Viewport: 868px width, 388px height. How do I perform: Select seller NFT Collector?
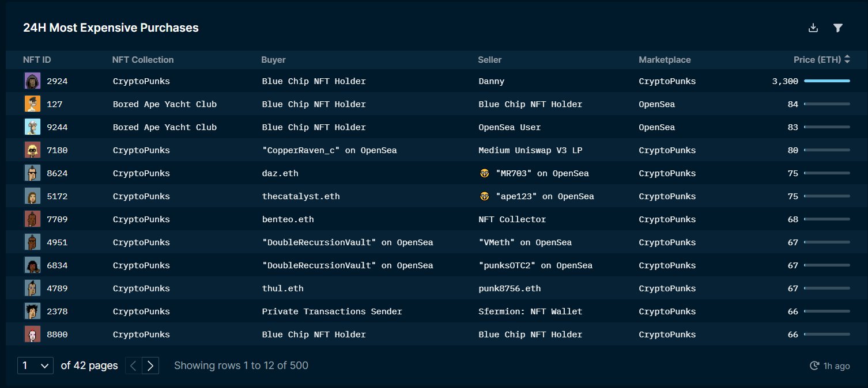point(512,219)
